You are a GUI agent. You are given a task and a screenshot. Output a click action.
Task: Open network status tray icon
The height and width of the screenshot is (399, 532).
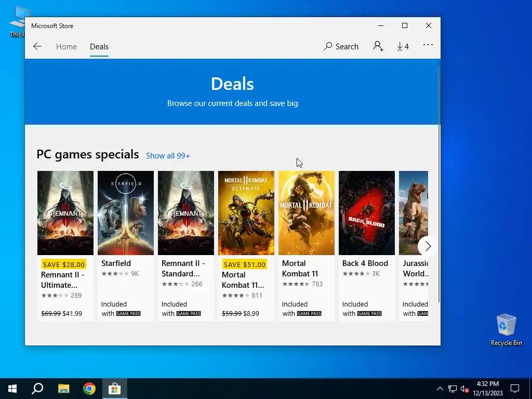click(x=453, y=389)
